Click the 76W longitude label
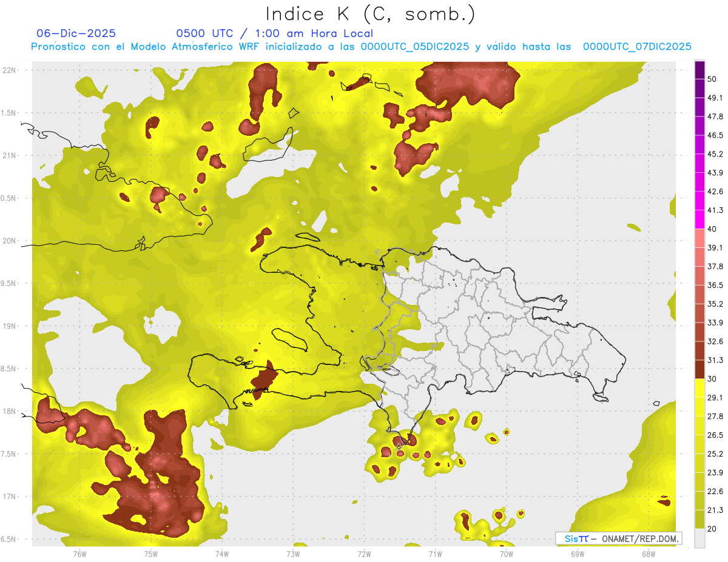728x562 pixels. click(79, 554)
